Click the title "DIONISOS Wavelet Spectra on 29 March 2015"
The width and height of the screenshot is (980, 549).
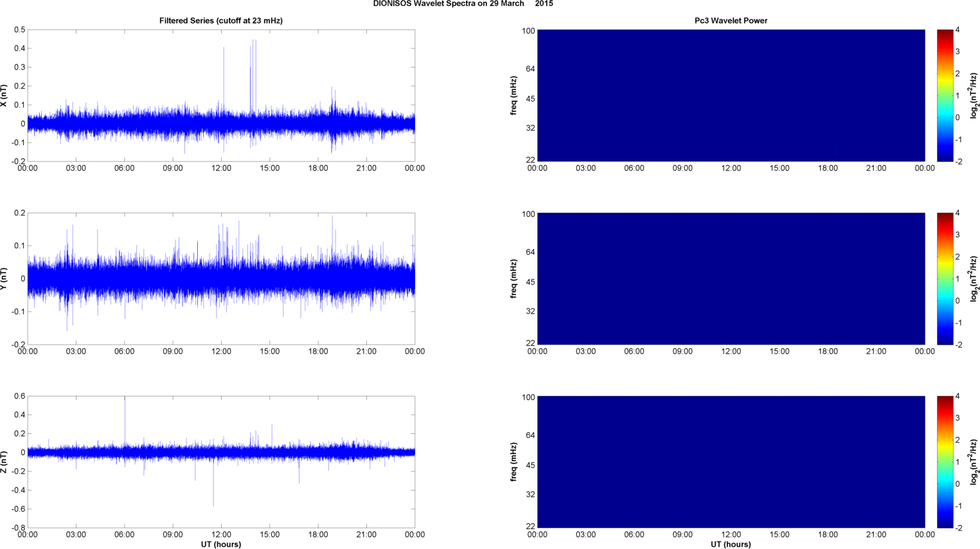coord(463,4)
